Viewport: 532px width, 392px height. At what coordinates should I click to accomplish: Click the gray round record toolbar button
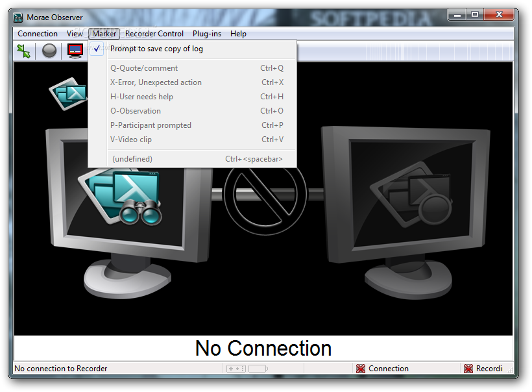click(49, 51)
